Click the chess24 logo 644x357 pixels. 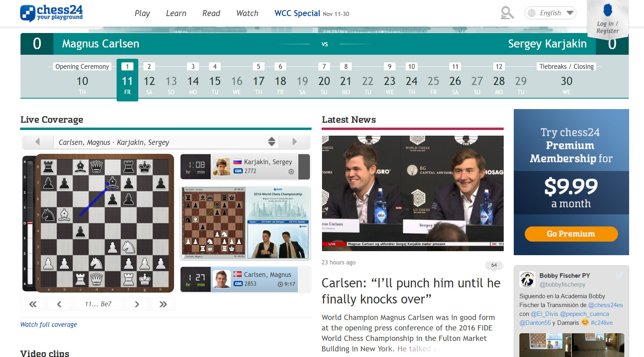coord(51,13)
